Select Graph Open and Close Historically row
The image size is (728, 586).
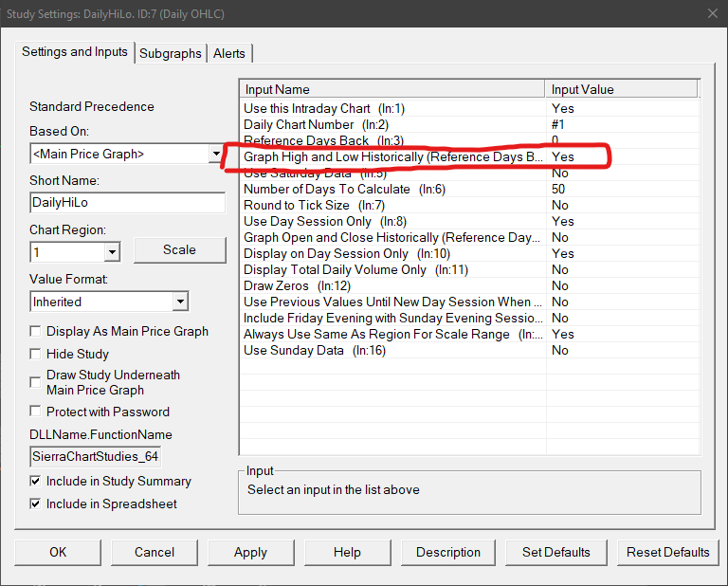pos(470,237)
